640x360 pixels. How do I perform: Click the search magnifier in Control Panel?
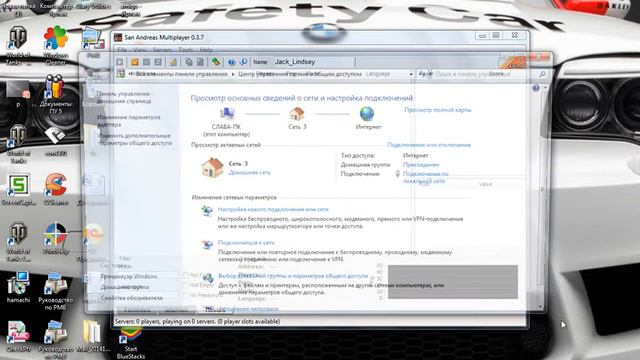point(542,74)
